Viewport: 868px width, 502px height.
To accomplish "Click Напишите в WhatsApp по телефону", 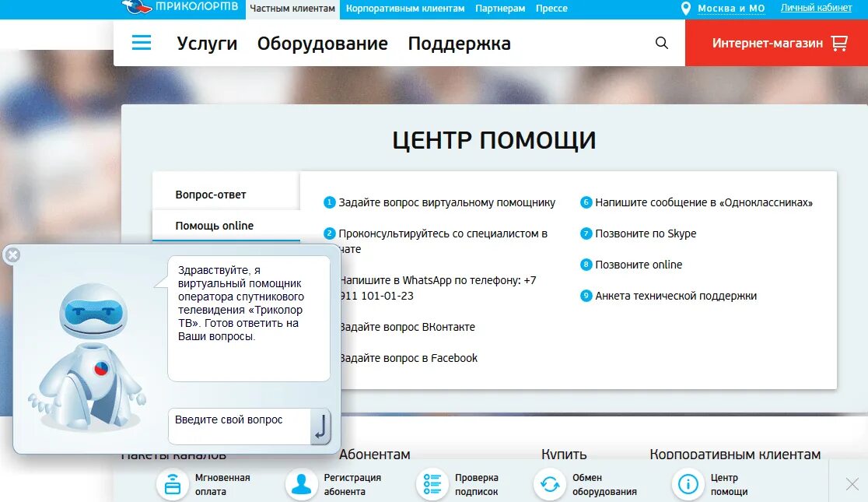I will (x=437, y=287).
